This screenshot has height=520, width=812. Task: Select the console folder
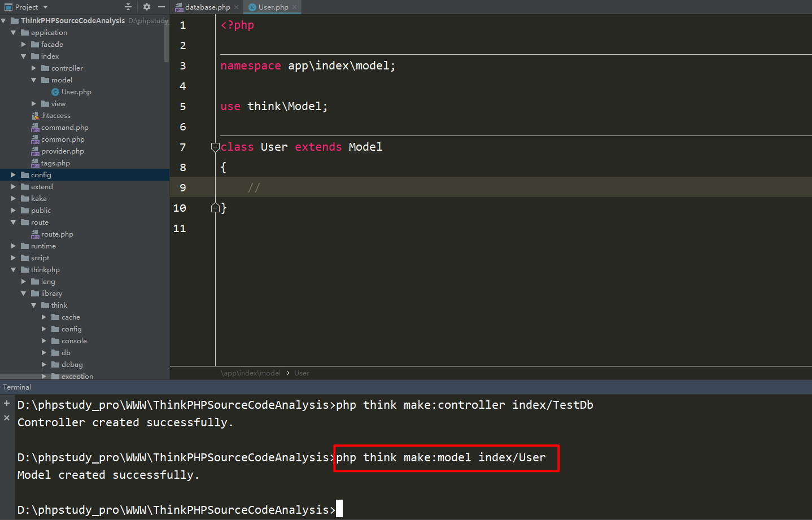[x=74, y=341]
